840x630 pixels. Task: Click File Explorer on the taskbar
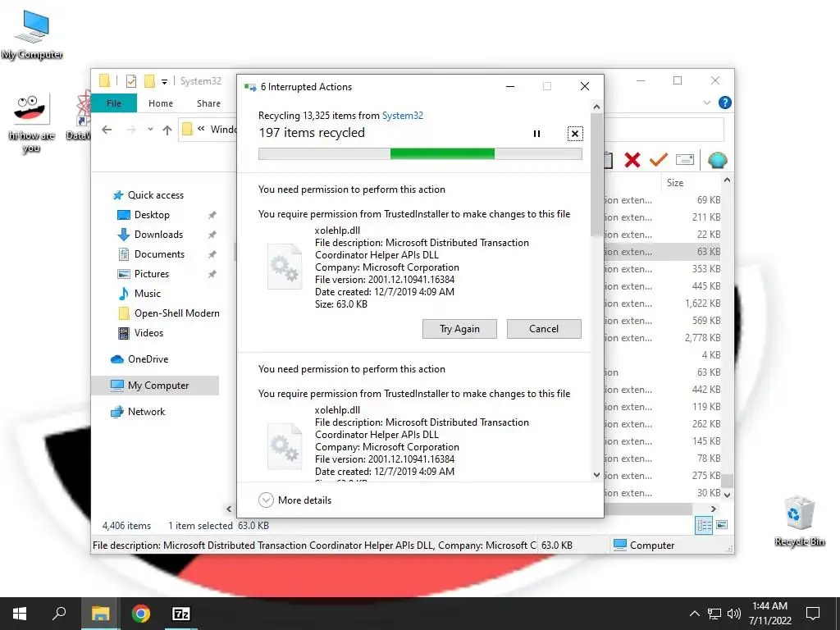[100, 614]
